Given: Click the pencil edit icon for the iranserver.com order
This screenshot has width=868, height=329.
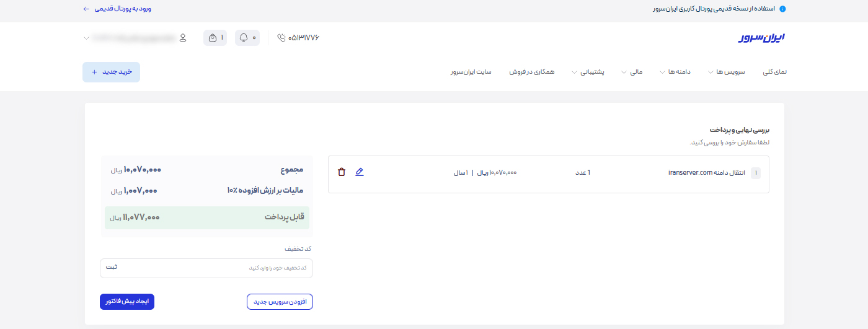Looking at the screenshot, I should point(360,172).
